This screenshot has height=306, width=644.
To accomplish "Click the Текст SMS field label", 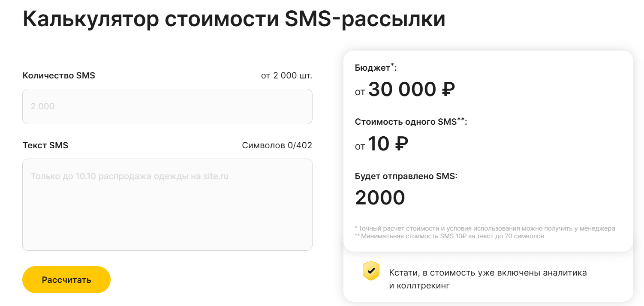I will 45,145.
